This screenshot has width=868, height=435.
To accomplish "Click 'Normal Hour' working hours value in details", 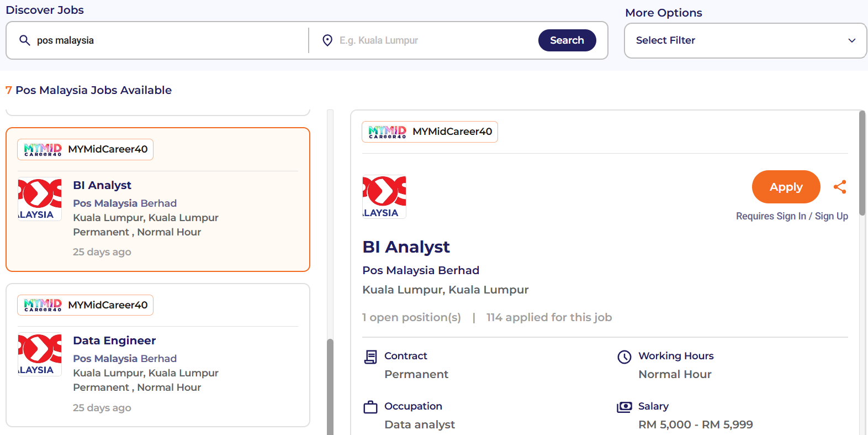I will pyautogui.click(x=675, y=374).
